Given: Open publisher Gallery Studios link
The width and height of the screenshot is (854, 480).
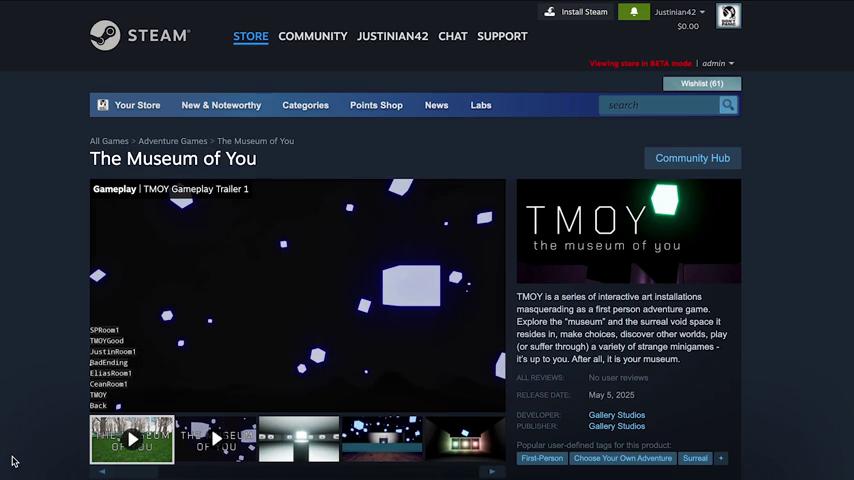Looking at the screenshot, I should click(x=617, y=426).
